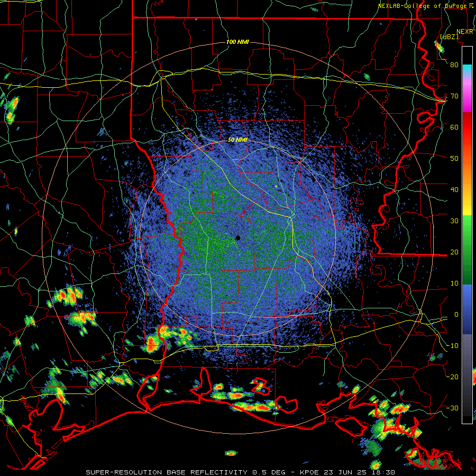
Task: Click the 0 dBZ scale value
Action: (x=456, y=315)
